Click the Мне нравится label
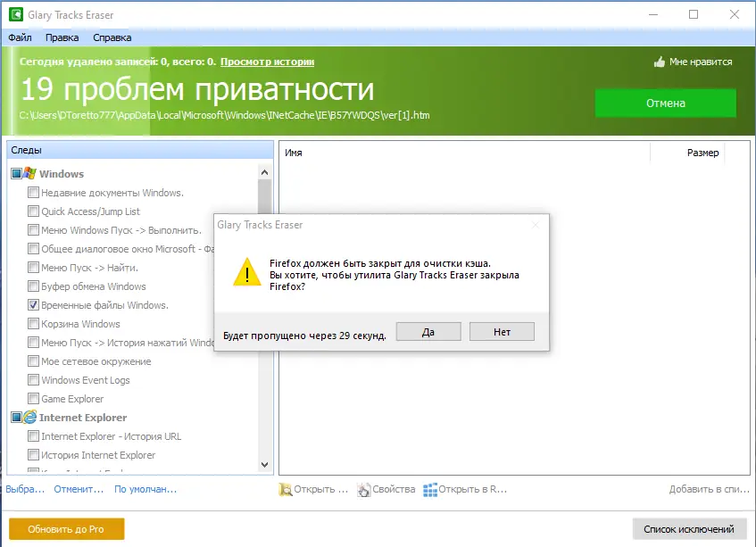The width and height of the screenshot is (756, 547). click(x=701, y=62)
